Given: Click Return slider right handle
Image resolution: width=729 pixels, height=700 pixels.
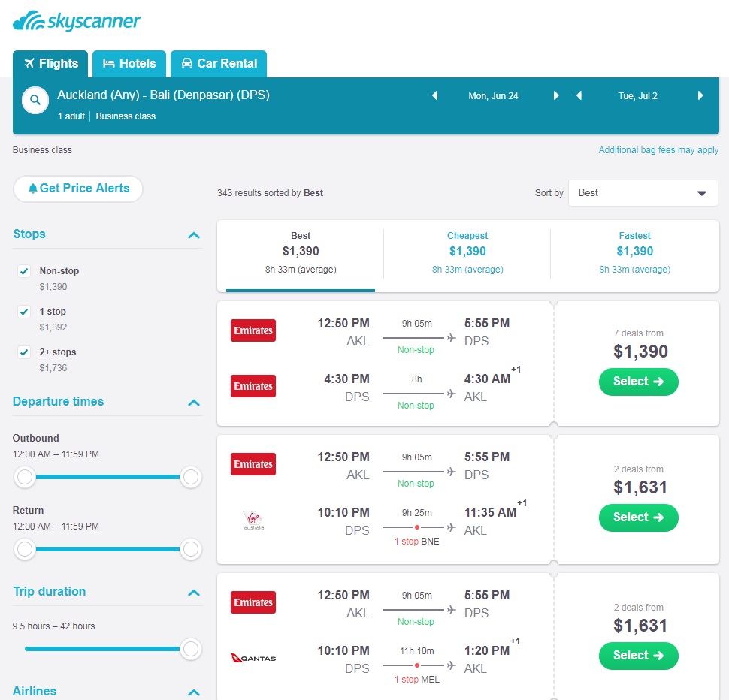Looking at the screenshot, I should click(191, 549).
